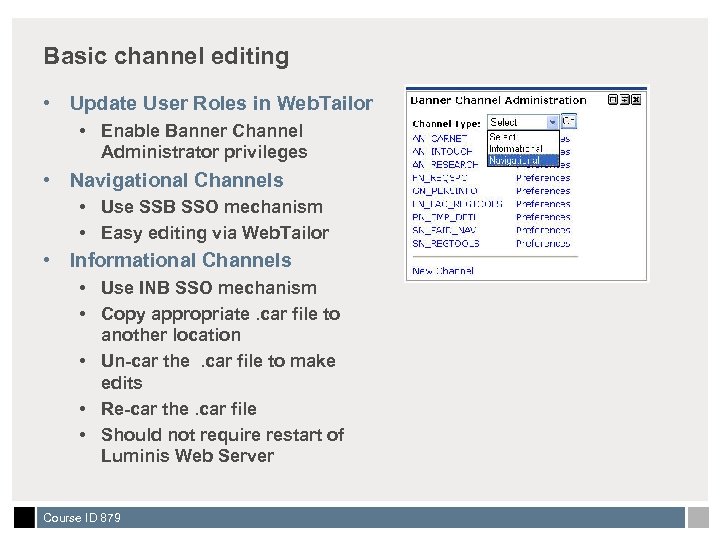Viewport: 720px width, 540px height.
Task: Click the New Channel link
Action: (x=443, y=270)
